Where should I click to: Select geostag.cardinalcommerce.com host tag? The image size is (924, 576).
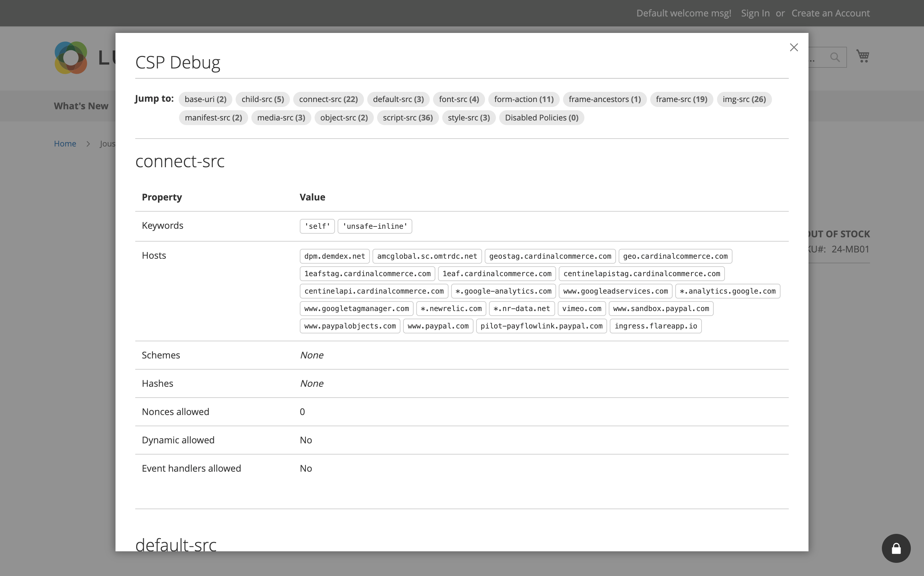click(x=550, y=256)
